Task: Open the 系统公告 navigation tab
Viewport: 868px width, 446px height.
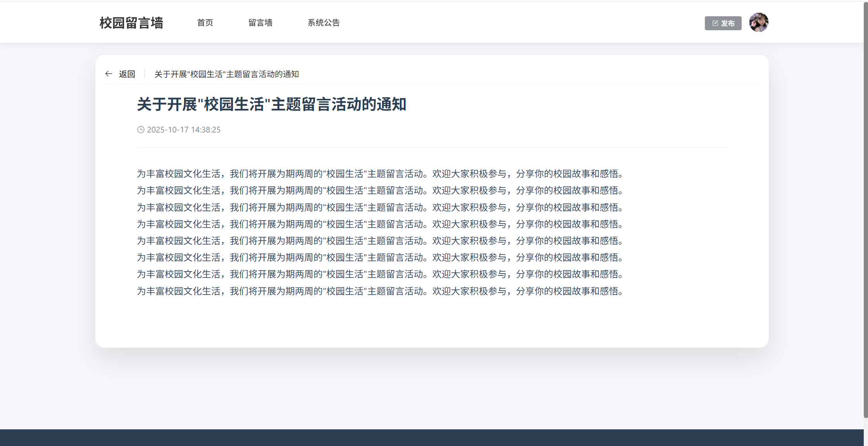Action: pyautogui.click(x=324, y=23)
